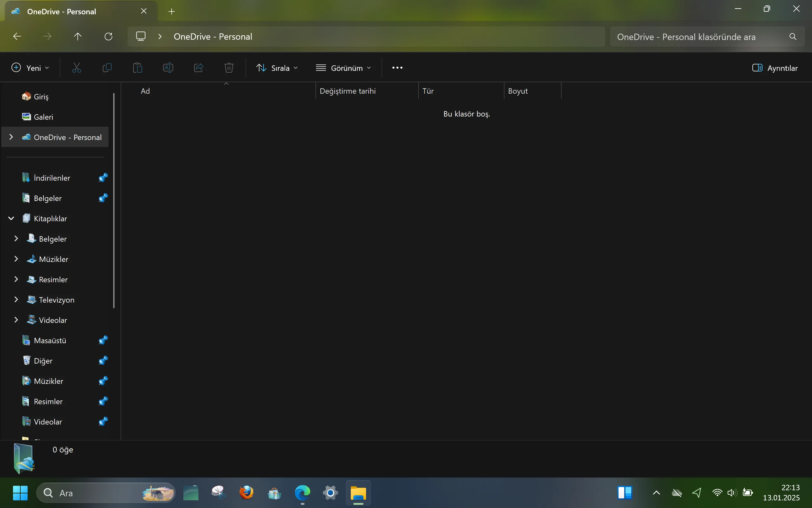Open the three-dot more options menu

click(397, 68)
